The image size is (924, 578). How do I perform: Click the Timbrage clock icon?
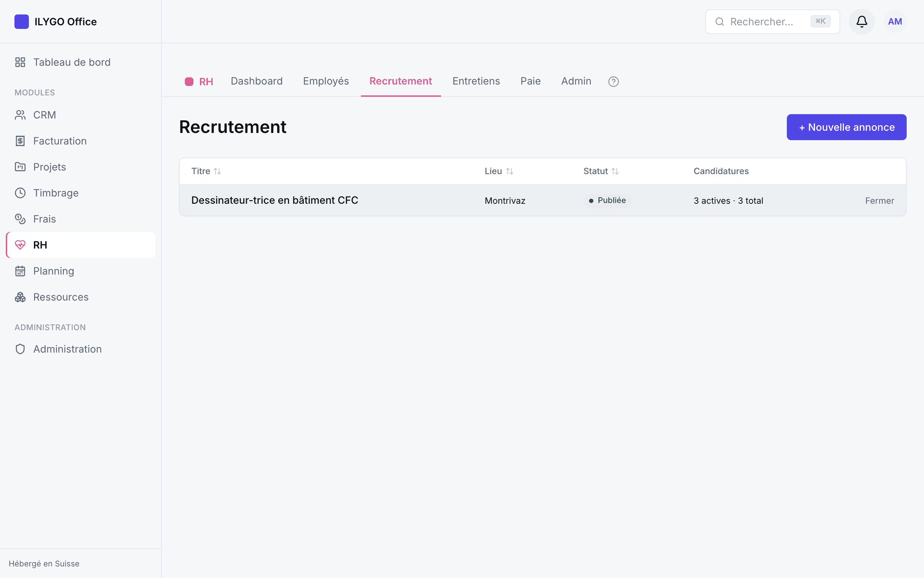tap(20, 193)
